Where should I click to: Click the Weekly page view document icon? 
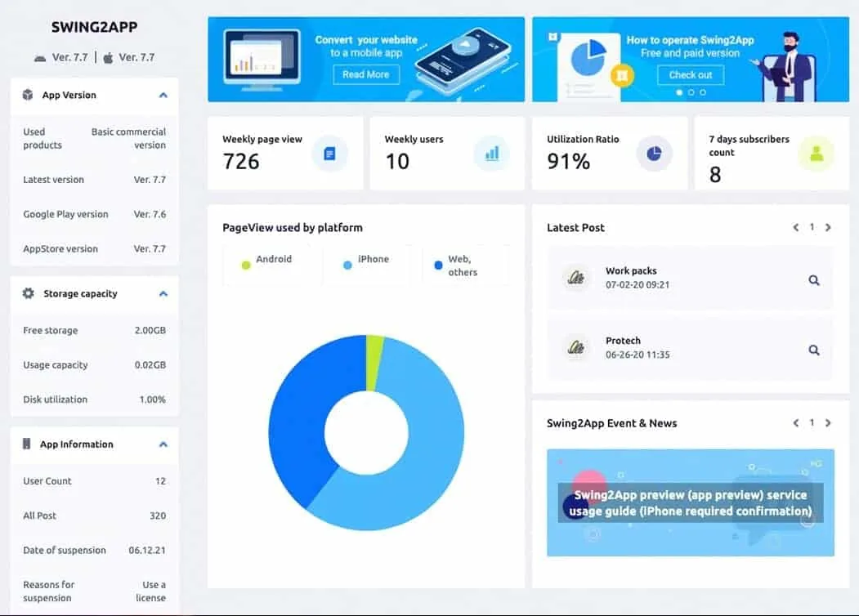[329, 154]
